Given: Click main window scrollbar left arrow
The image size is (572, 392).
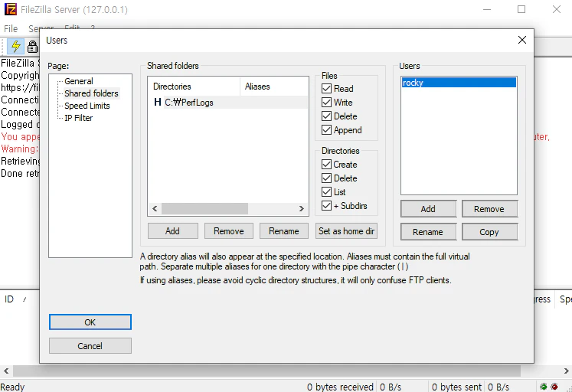Looking at the screenshot, I should [x=6, y=371].
